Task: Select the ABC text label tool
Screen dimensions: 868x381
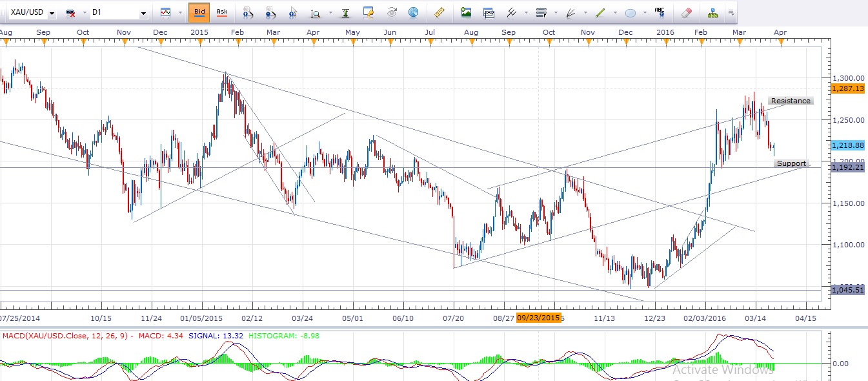Action: pos(660,12)
